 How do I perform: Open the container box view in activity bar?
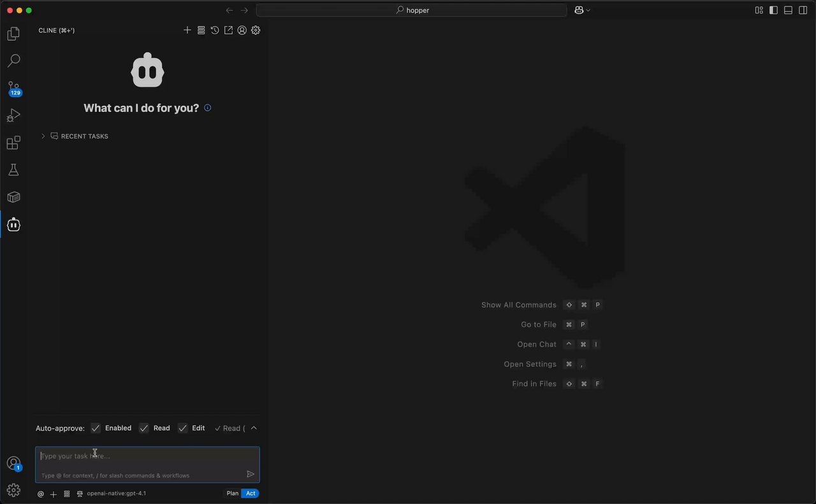pos(13,198)
